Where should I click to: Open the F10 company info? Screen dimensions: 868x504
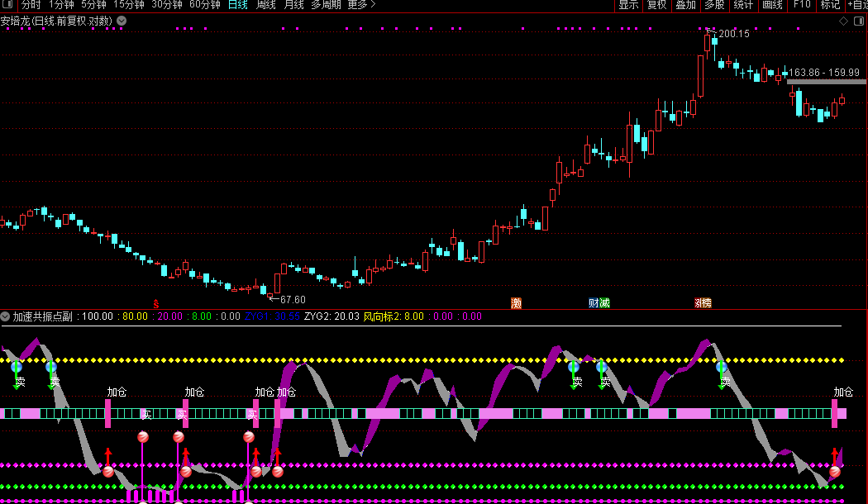click(801, 5)
